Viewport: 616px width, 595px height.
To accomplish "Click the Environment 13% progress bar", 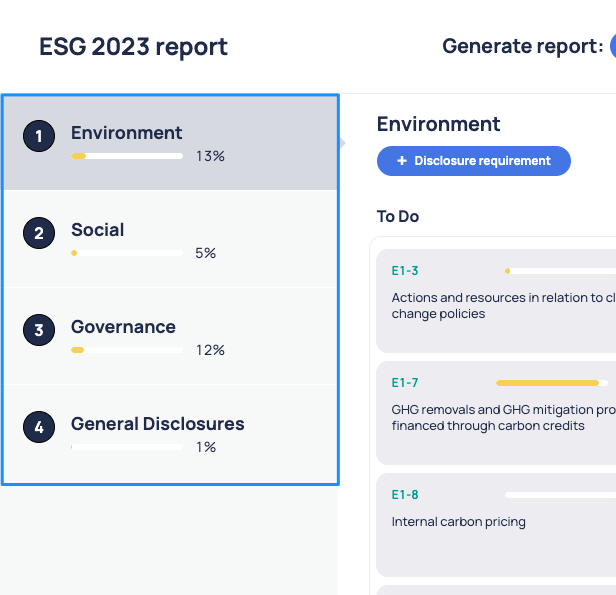I will (x=127, y=156).
